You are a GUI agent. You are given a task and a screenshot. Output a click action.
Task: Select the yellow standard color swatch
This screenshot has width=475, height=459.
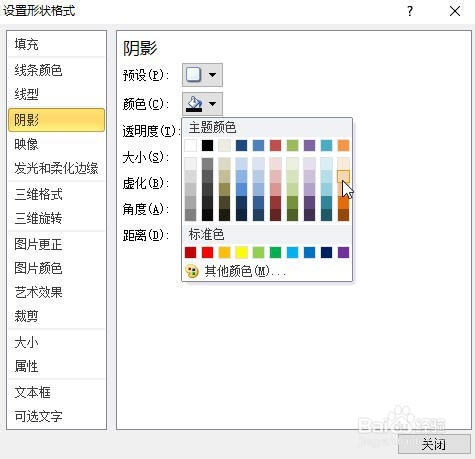click(x=241, y=253)
